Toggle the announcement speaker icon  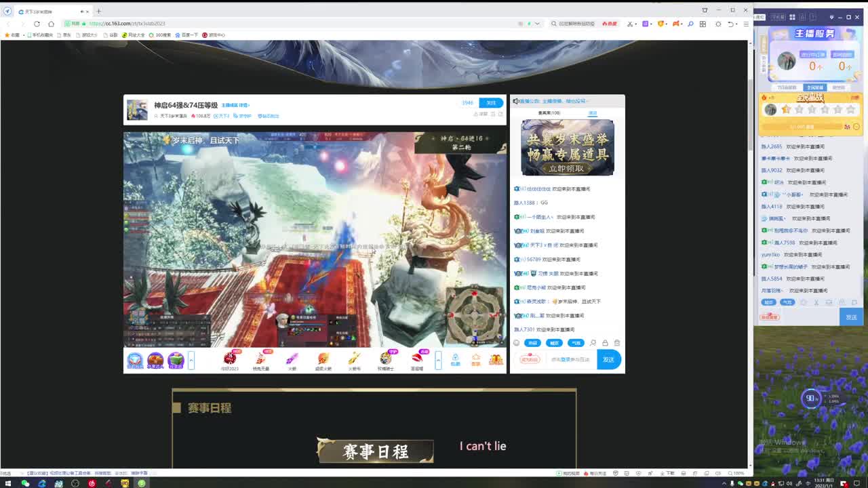(516, 101)
